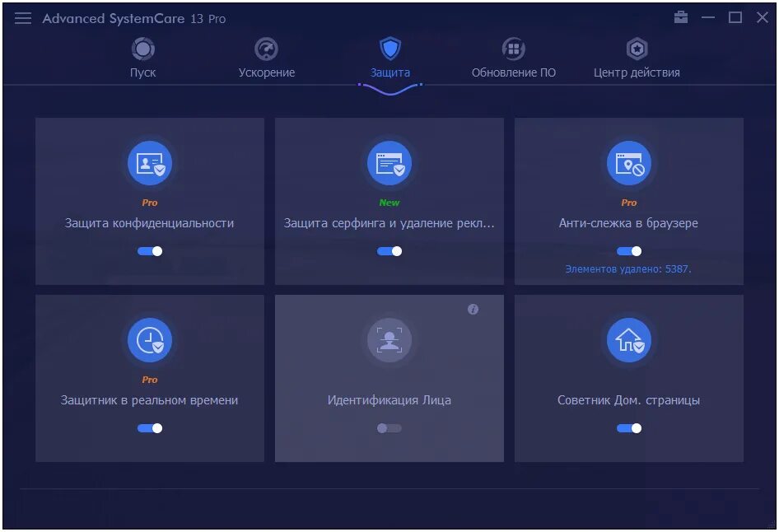Switch to the Пуск tab
The image size is (779, 532).
[x=143, y=72]
